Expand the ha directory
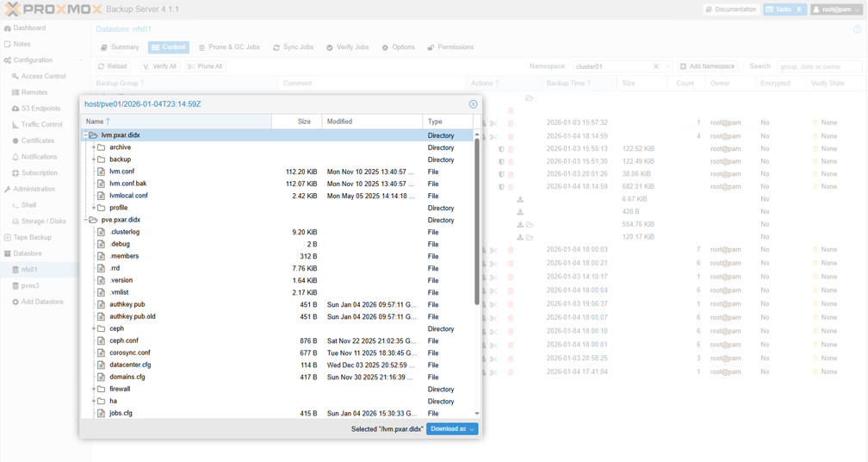The image size is (868, 462). coord(94,401)
